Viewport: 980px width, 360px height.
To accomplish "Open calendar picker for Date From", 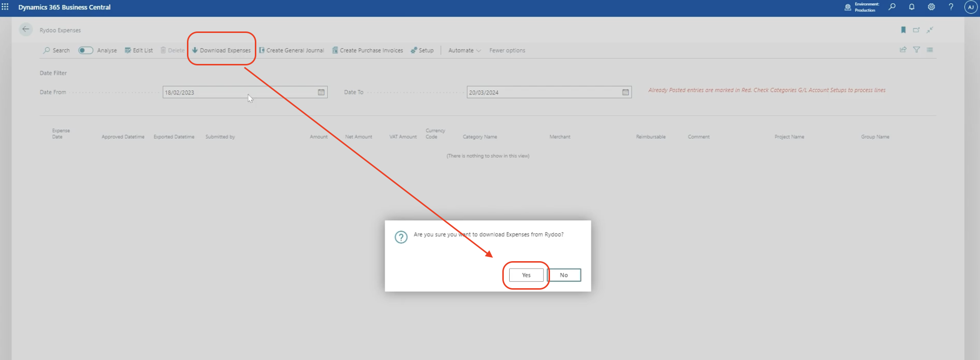I will (321, 92).
